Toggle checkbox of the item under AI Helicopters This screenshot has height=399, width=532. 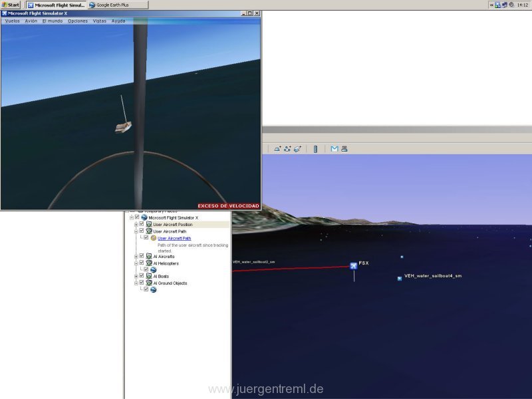point(146,269)
